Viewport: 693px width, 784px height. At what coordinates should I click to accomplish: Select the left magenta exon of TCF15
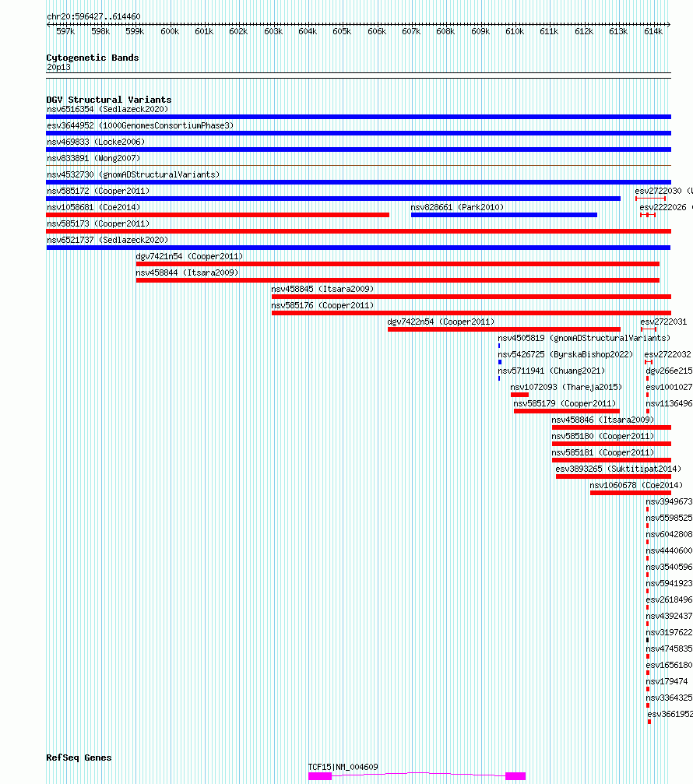[x=320, y=776]
